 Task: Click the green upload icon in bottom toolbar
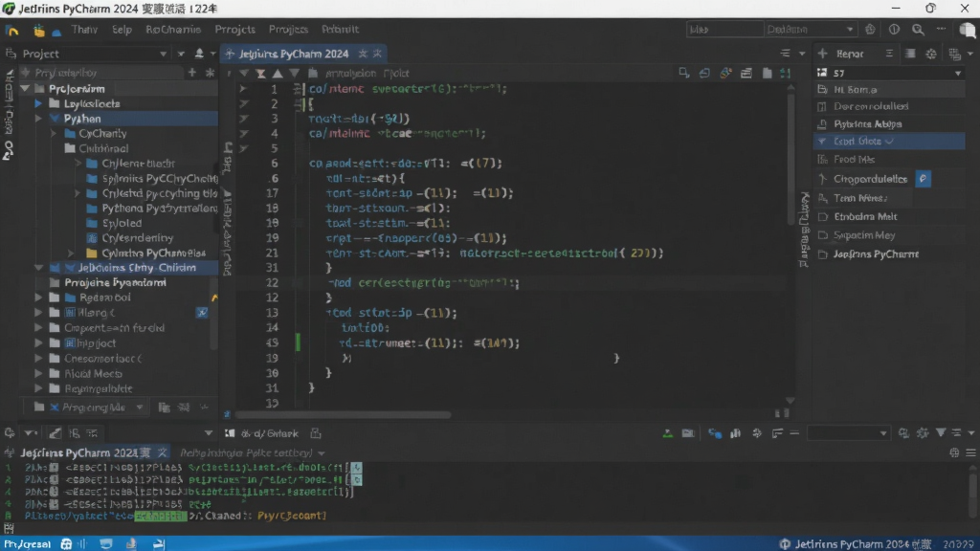point(667,433)
